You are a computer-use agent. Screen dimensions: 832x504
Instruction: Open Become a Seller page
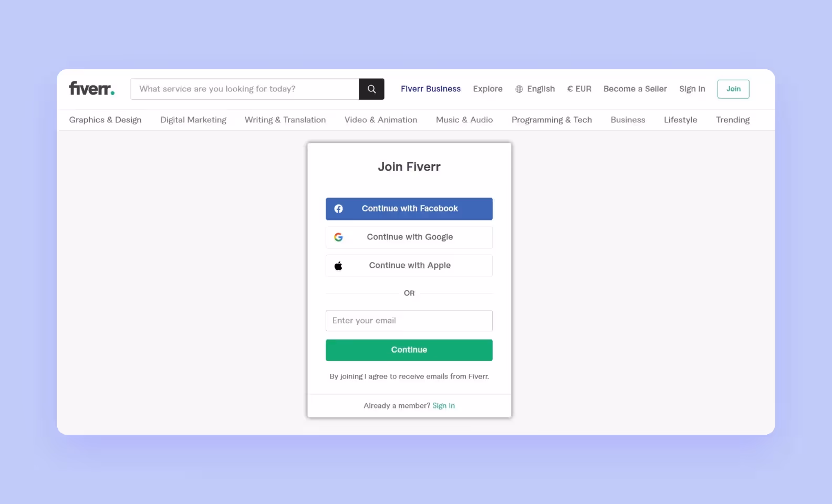[x=635, y=89]
